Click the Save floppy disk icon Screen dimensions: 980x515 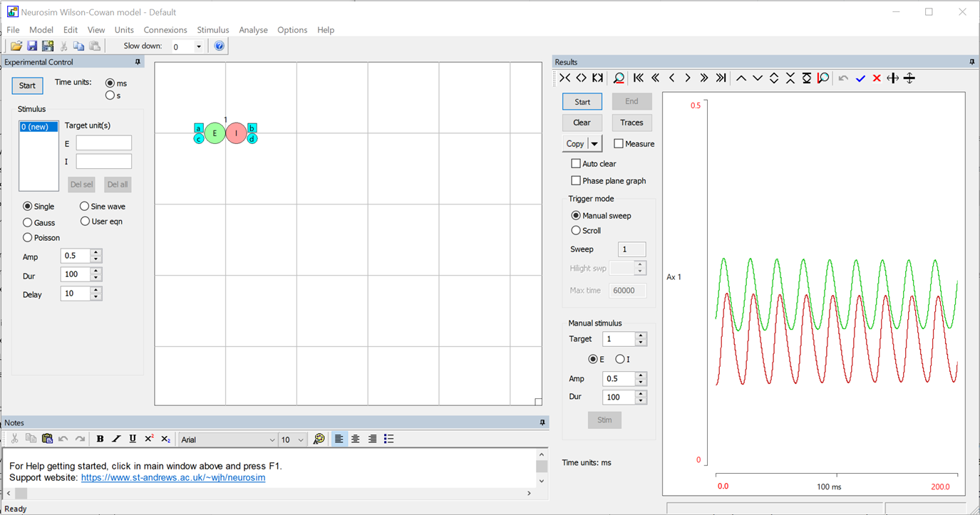tap(32, 46)
